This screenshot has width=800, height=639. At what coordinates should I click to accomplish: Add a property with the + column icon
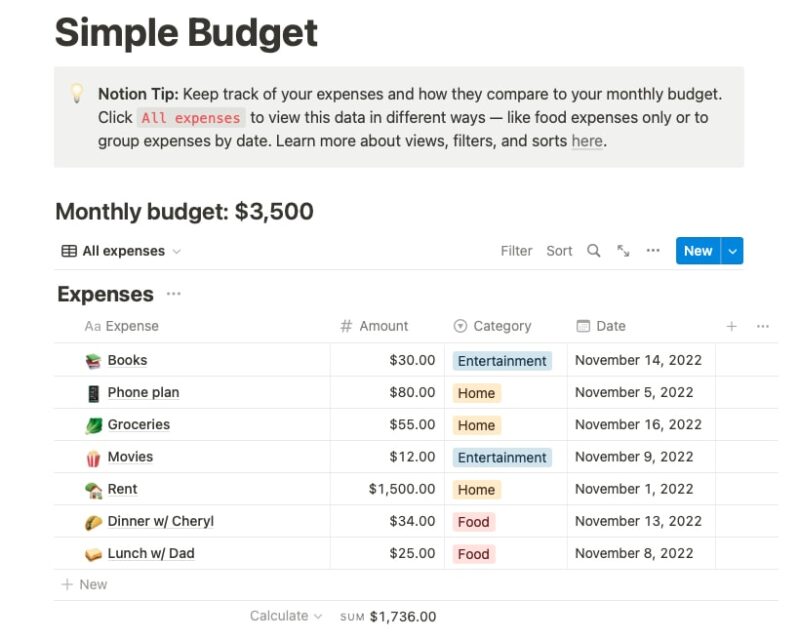732,326
